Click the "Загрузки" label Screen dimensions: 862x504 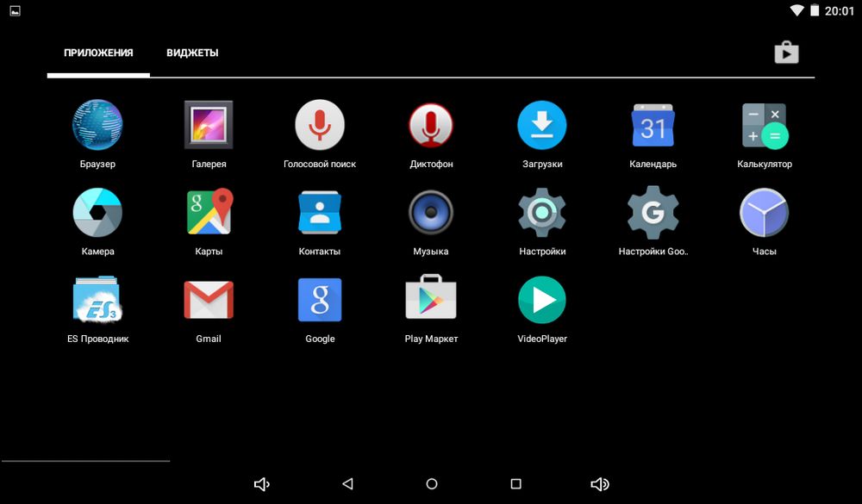[542, 164]
